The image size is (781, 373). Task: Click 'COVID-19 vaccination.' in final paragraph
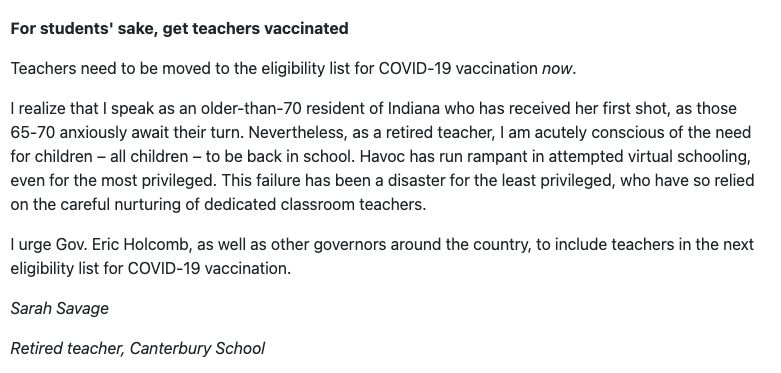[209, 269]
